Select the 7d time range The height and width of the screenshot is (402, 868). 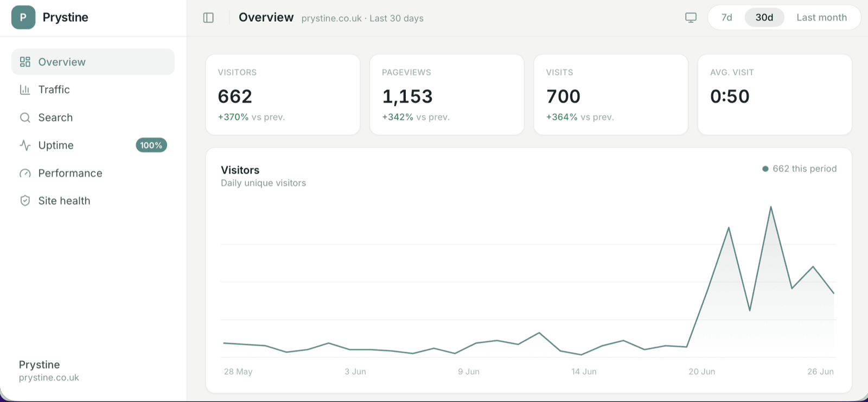[x=726, y=17]
